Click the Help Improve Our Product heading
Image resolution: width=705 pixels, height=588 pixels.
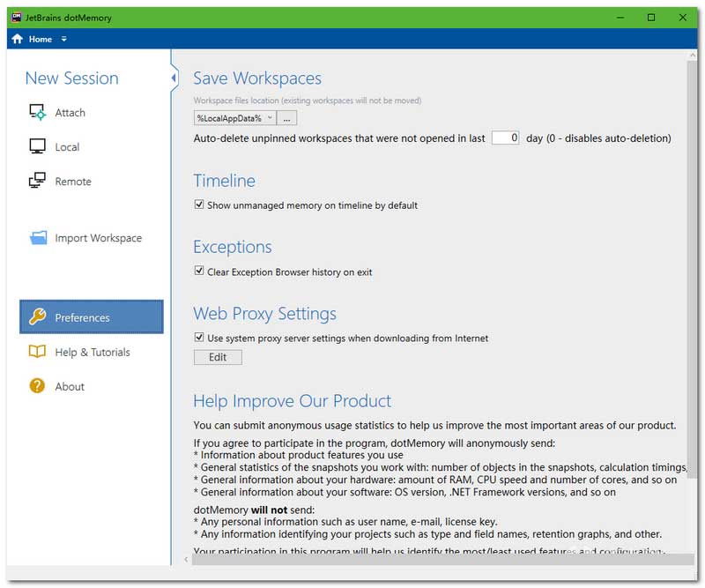tap(293, 401)
